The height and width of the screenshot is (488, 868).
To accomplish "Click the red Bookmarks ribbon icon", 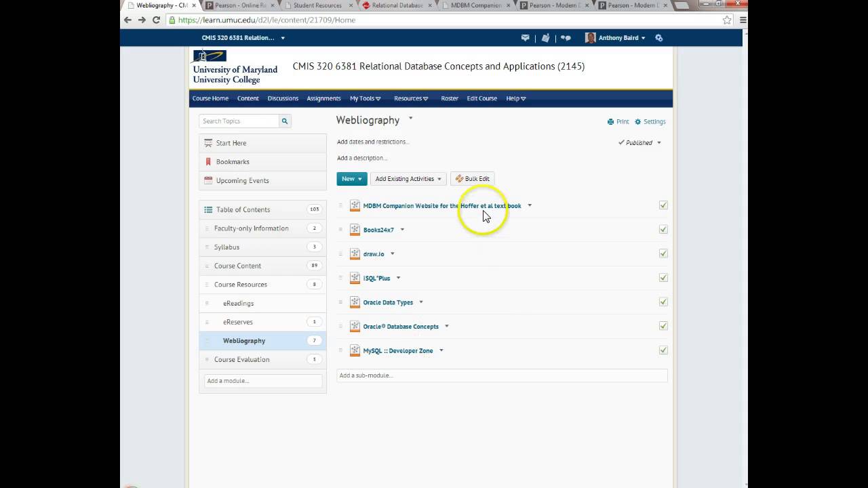I will (208, 162).
